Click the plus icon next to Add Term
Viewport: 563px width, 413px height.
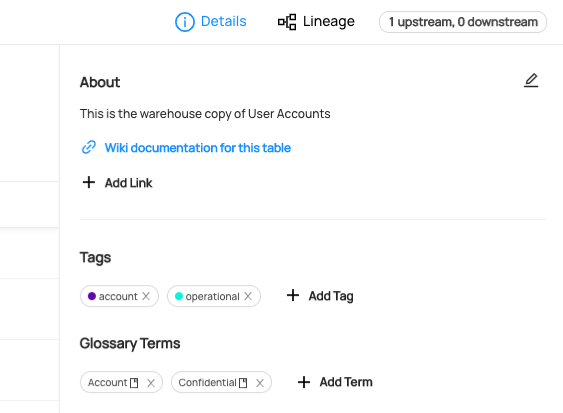click(304, 382)
